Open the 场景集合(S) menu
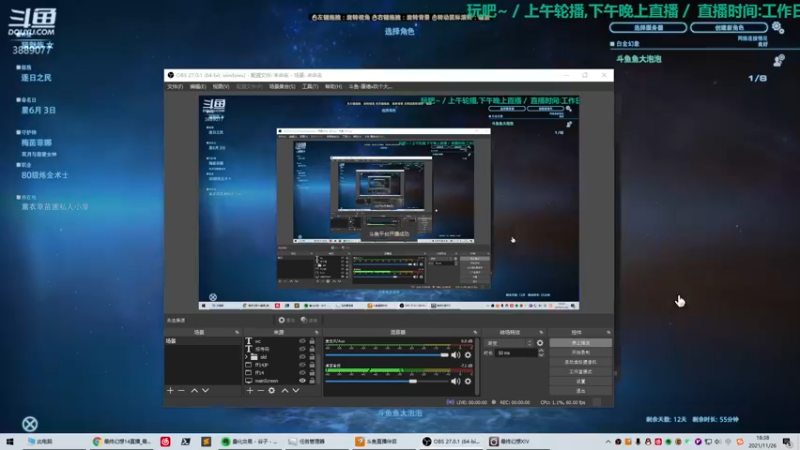This screenshot has width=800, height=450. coord(282,87)
